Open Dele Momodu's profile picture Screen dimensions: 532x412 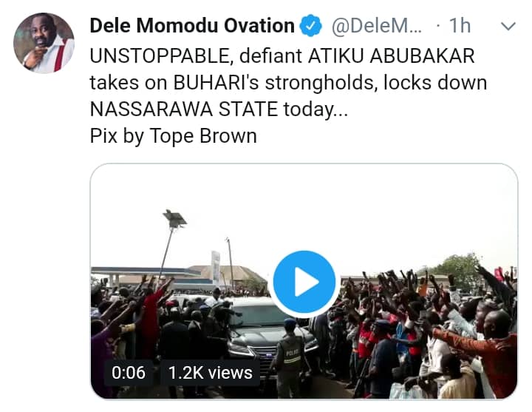pyautogui.click(x=44, y=43)
